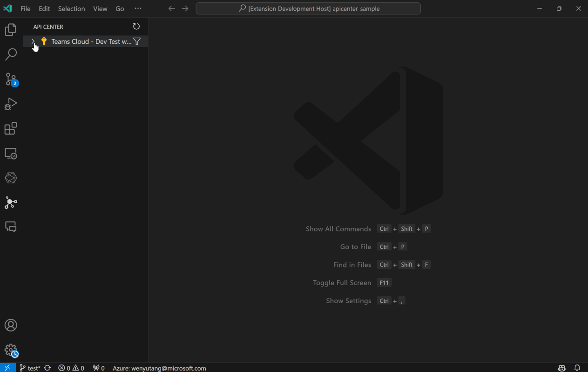Image resolution: width=588 pixels, height=372 pixels.
Task: Open the Go menu
Action: (120, 8)
